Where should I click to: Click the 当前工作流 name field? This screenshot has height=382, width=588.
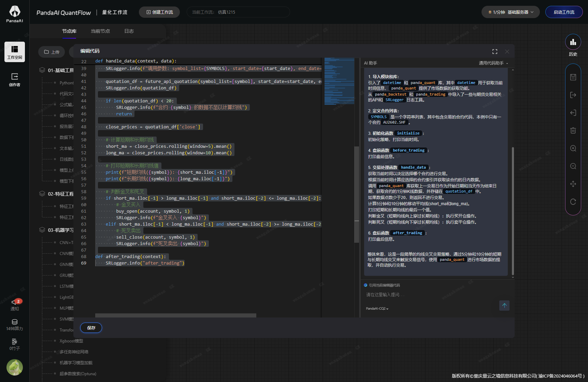[x=238, y=12]
